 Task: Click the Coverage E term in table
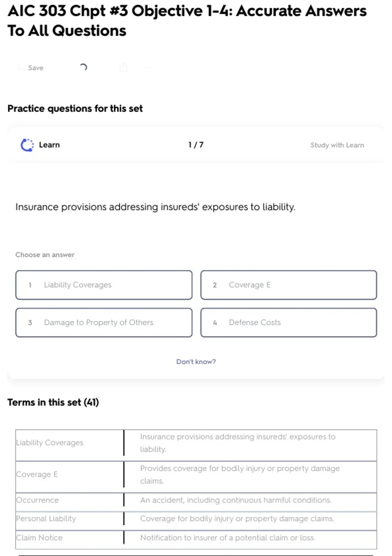37,474
